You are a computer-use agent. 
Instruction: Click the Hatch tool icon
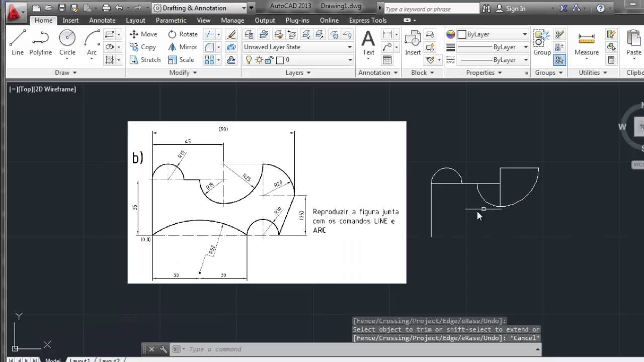(x=109, y=60)
